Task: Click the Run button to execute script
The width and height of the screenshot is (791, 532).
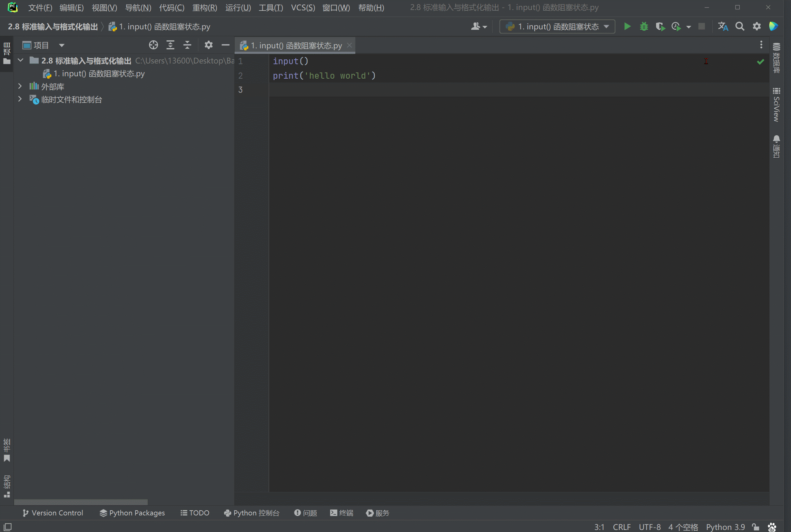Action: click(x=627, y=26)
